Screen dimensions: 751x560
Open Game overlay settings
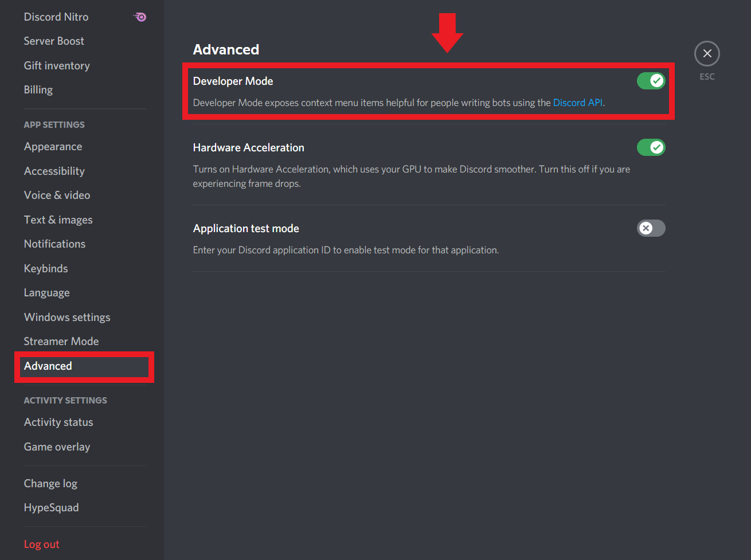57,447
